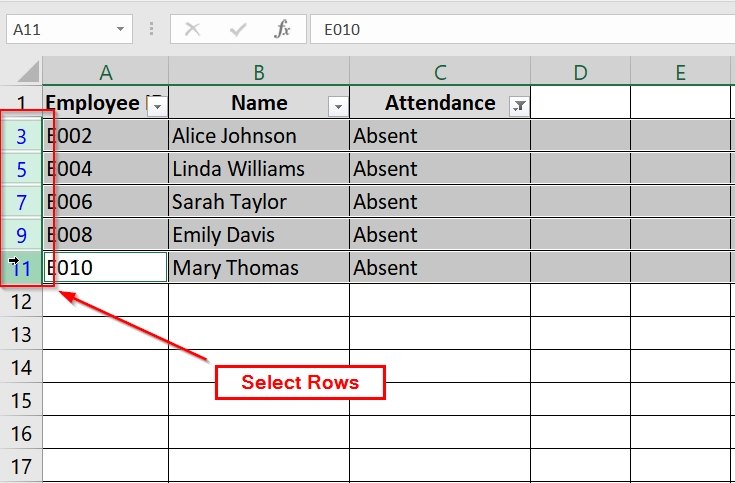Screen dimensions: 735x483
Task: Click the Select All corner triangle
Action: click(x=28, y=73)
